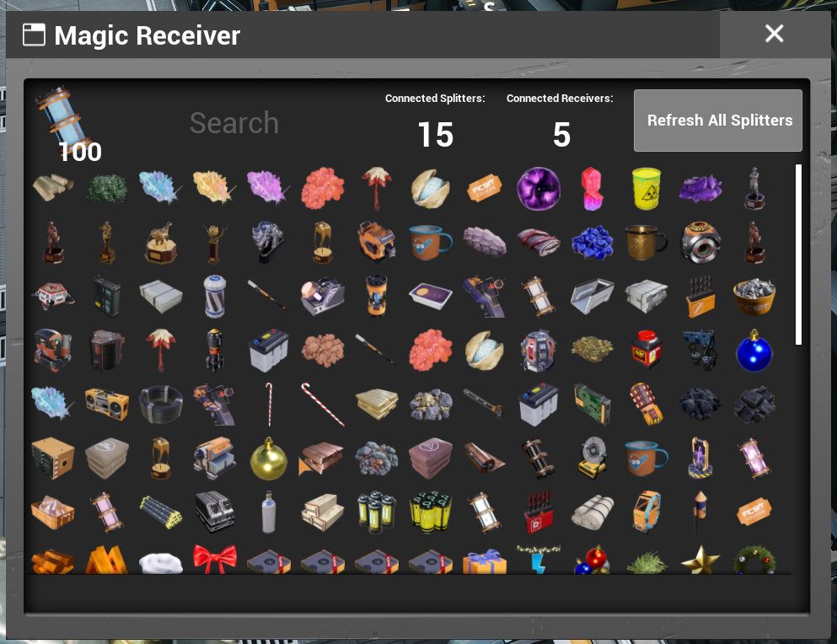The height and width of the screenshot is (644, 837).
Task: Pick the gold star item
Action: (700, 560)
